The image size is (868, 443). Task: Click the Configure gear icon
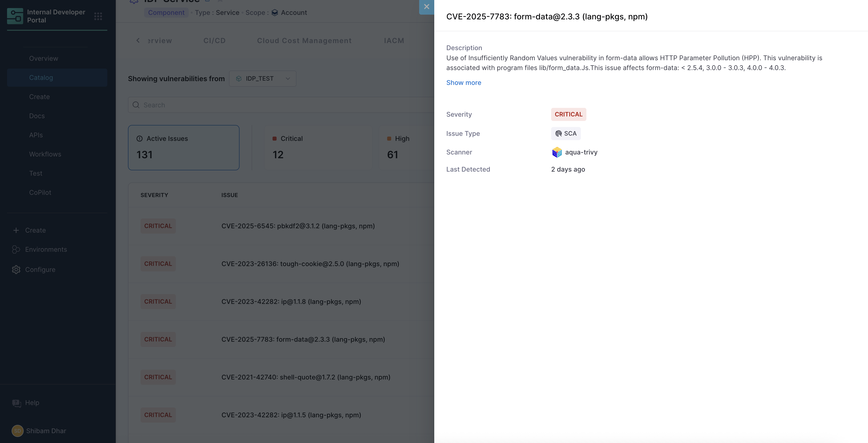click(x=16, y=270)
